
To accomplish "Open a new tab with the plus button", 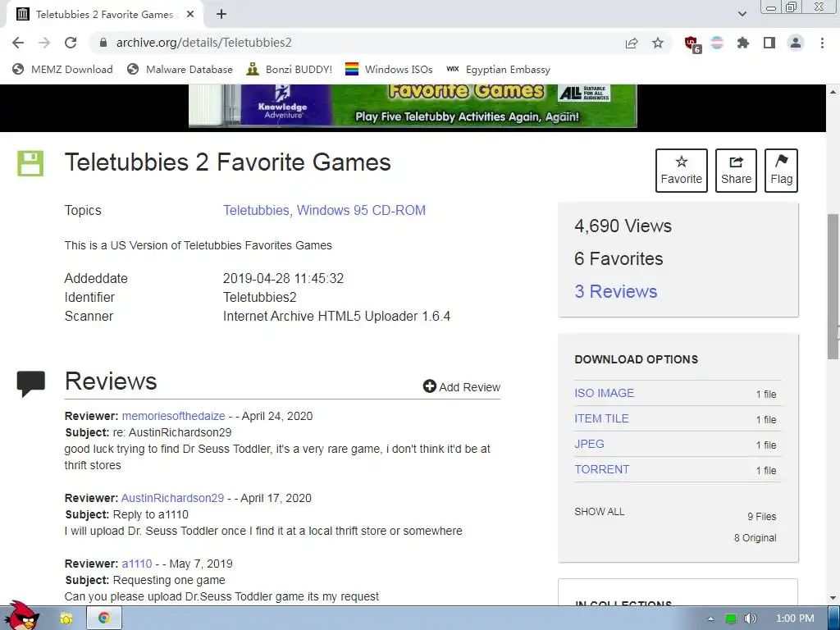I will (221, 15).
